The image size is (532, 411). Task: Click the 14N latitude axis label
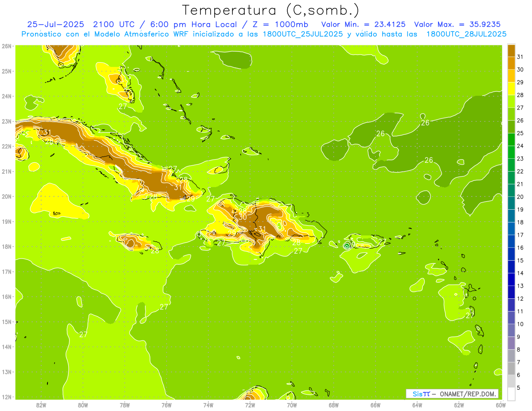click(7, 347)
